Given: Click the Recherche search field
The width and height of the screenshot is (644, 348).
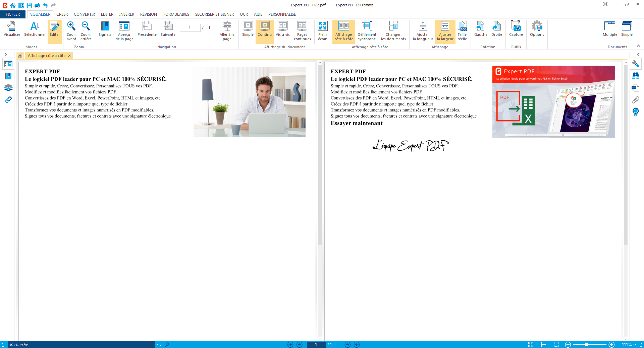Looking at the screenshot, I should 82,345.
